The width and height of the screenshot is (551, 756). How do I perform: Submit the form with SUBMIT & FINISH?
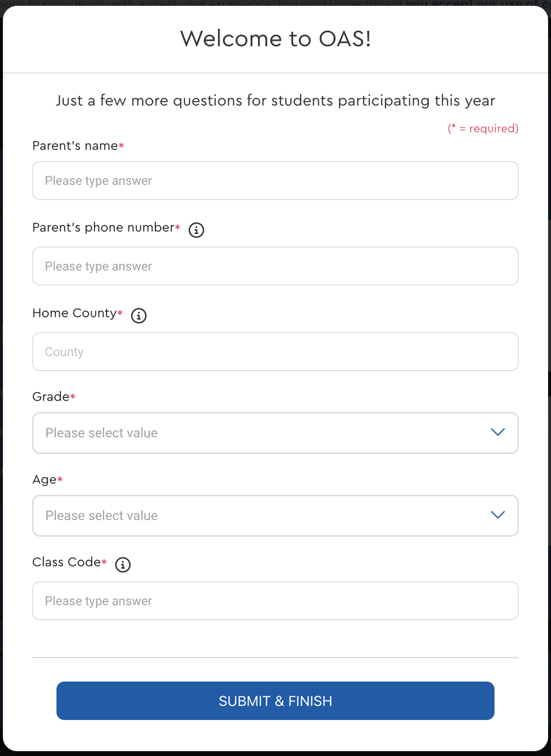(x=275, y=701)
